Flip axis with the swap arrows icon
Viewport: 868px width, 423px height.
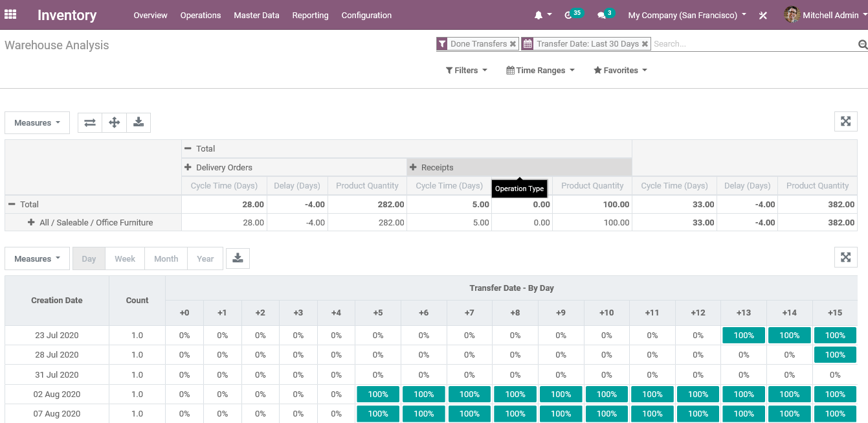(x=90, y=122)
